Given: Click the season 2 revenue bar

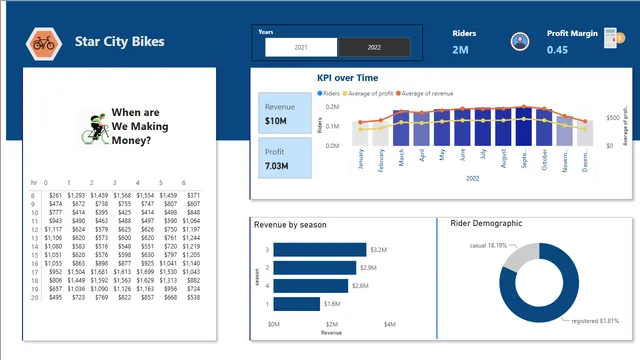Looking at the screenshot, I should pyautogui.click(x=315, y=268).
